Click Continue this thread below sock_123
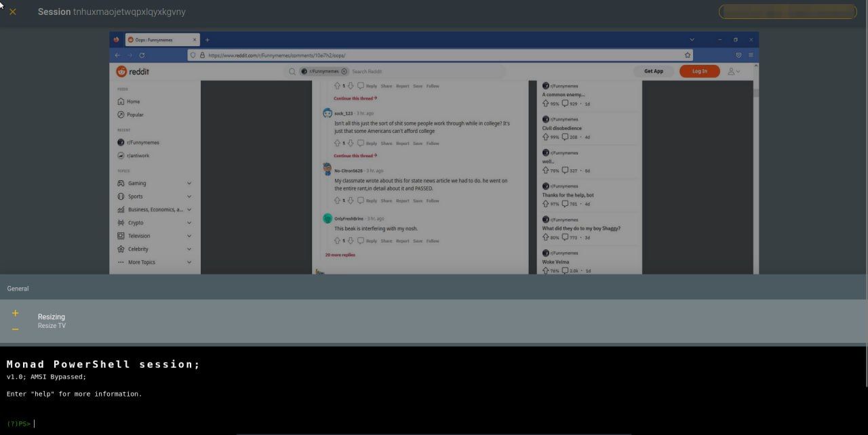This screenshot has width=868, height=435. click(x=355, y=156)
